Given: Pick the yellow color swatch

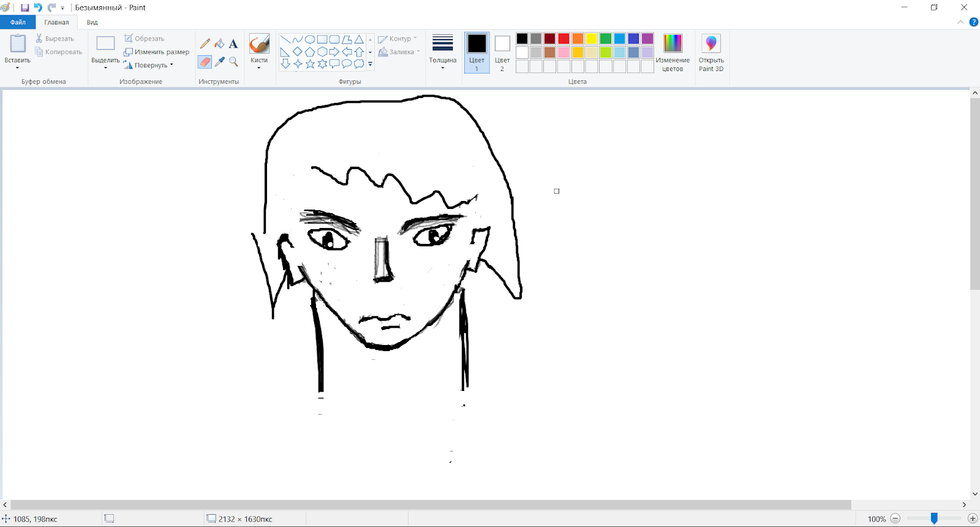Looking at the screenshot, I should point(592,39).
